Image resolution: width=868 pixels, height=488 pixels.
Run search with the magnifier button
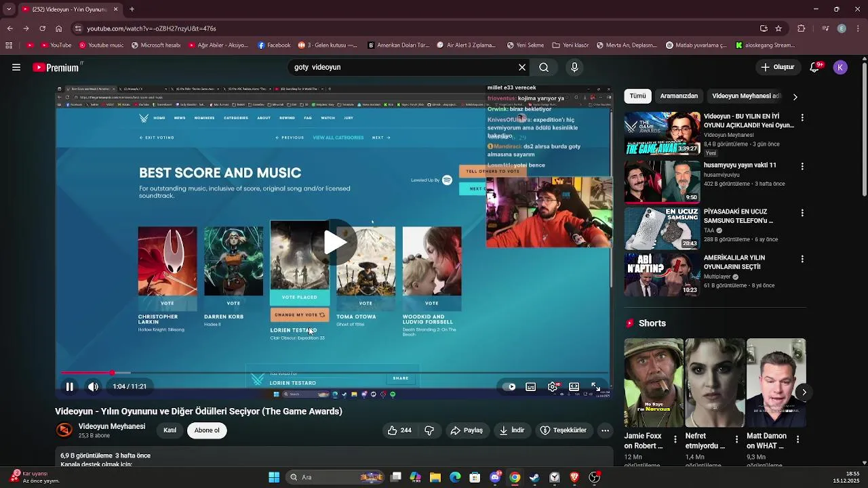tap(544, 67)
